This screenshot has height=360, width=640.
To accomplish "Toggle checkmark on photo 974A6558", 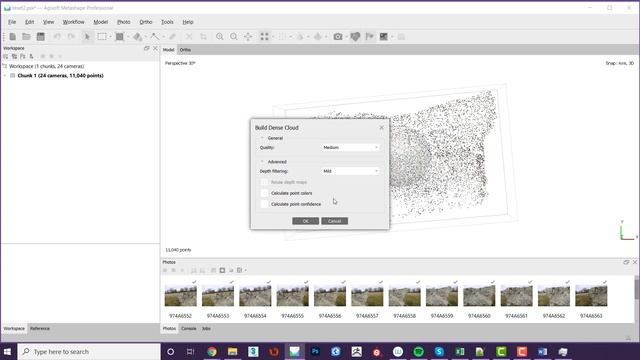I will (x=418, y=282).
